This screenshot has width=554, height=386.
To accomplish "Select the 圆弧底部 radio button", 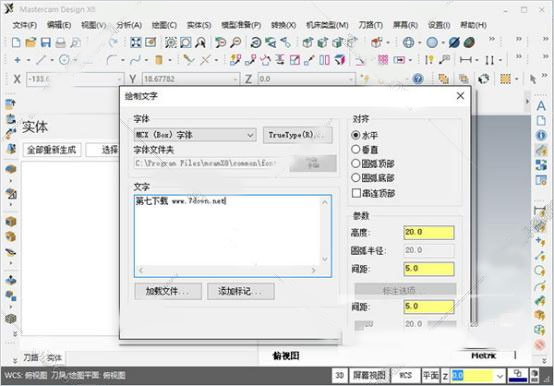I will click(x=356, y=178).
